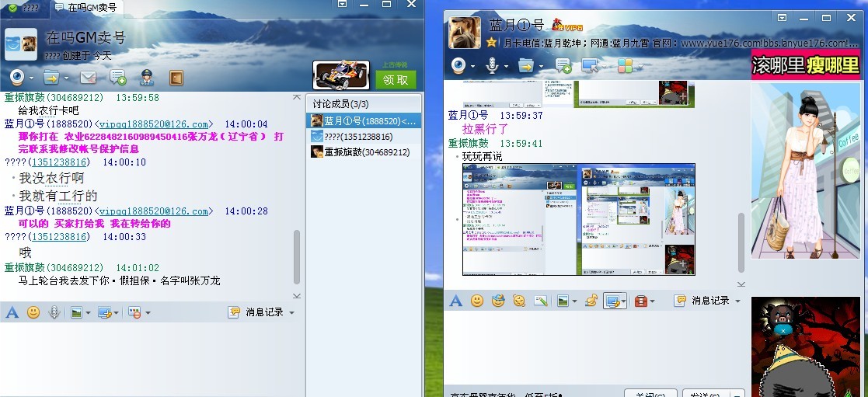Select member ????(1351238816) in member list

(x=364, y=136)
